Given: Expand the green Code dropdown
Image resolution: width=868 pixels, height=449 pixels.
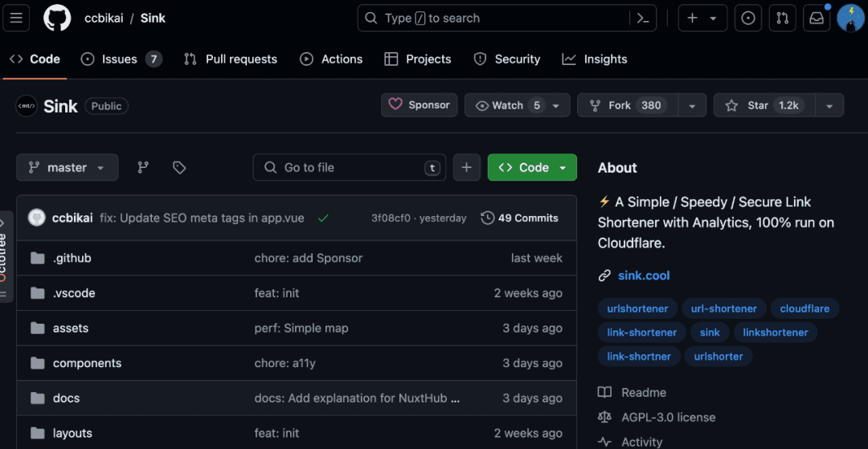Looking at the screenshot, I should (532, 167).
